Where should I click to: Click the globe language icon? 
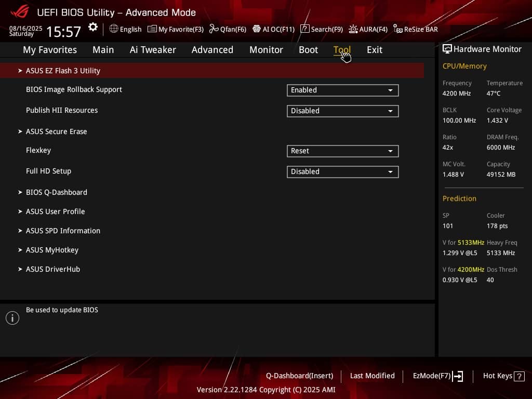click(x=114, y=29)
